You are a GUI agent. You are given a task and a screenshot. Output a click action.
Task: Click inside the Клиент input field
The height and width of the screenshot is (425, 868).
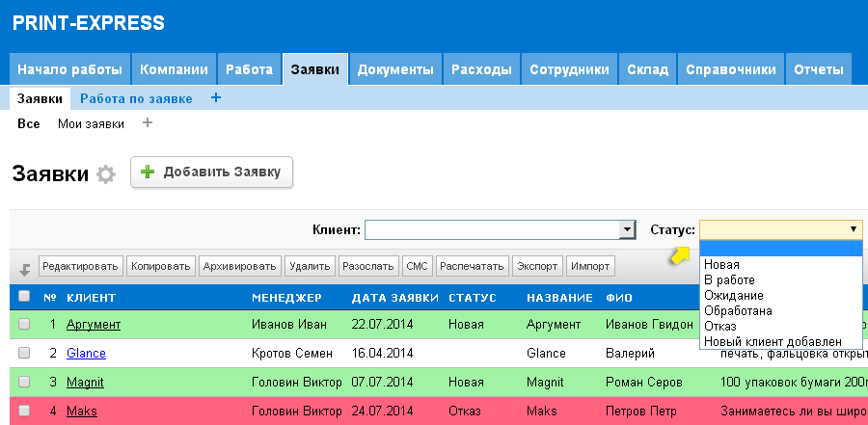click(x=492, y=229)
